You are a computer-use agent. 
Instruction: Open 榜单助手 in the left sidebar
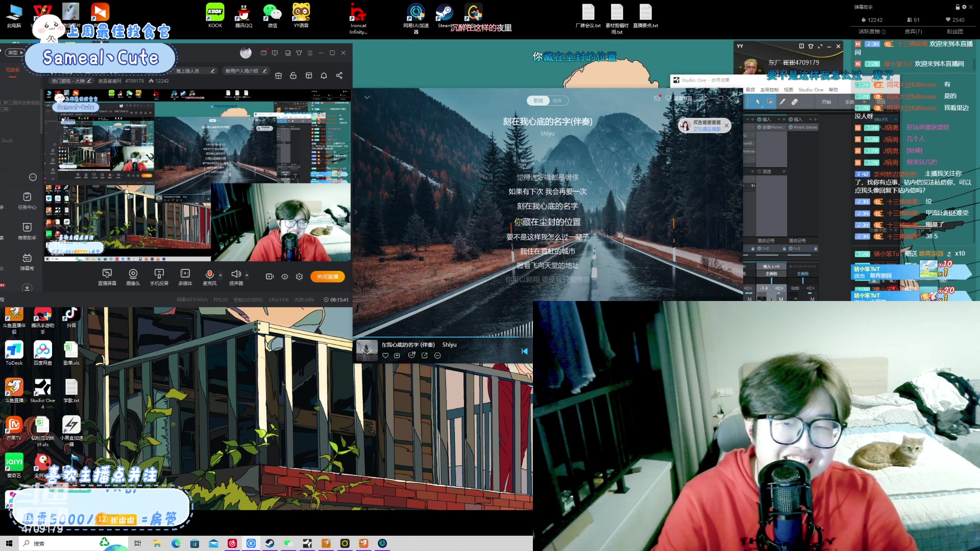pos(27,231)
